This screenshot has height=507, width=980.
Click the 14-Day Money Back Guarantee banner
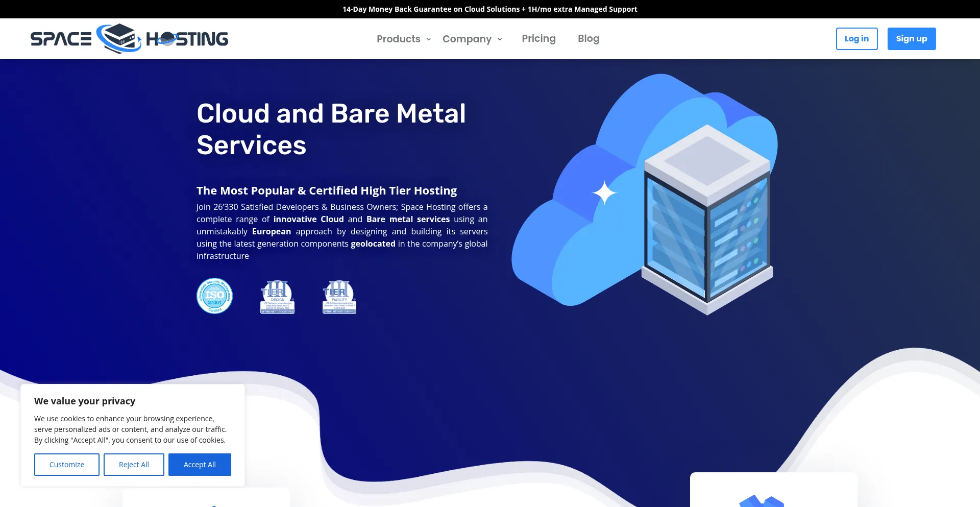click(x=489, y=9)
